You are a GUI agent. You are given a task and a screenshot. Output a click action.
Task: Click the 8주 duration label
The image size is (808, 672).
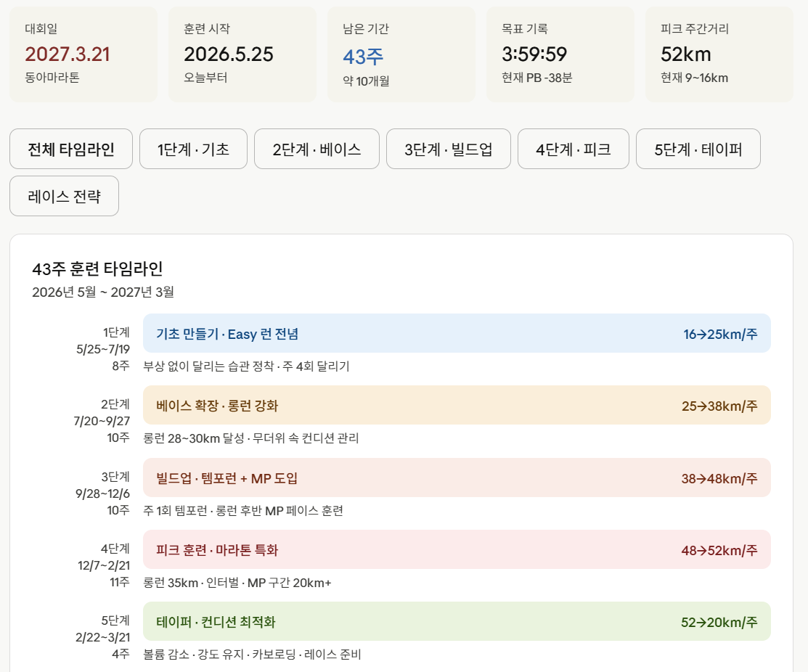click(x=121, y=366)
